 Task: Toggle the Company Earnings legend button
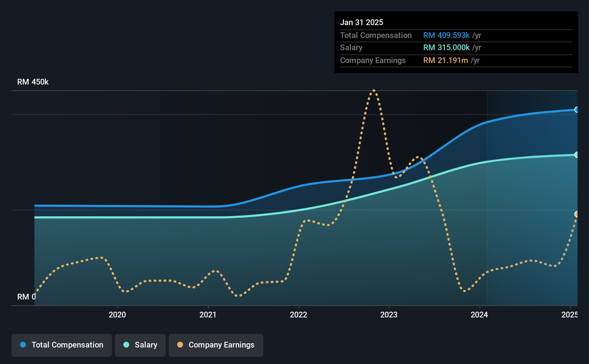(216, 345)
